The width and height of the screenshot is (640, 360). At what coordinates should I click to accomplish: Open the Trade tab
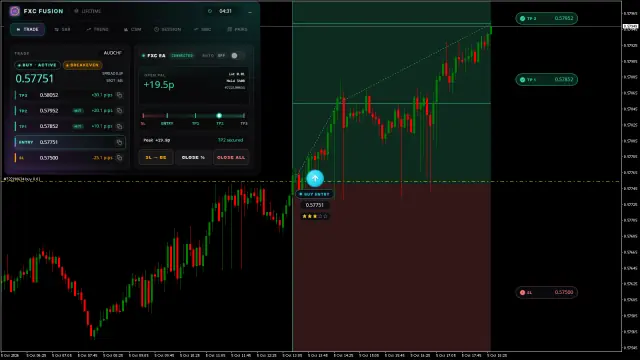tap(27, 29)
